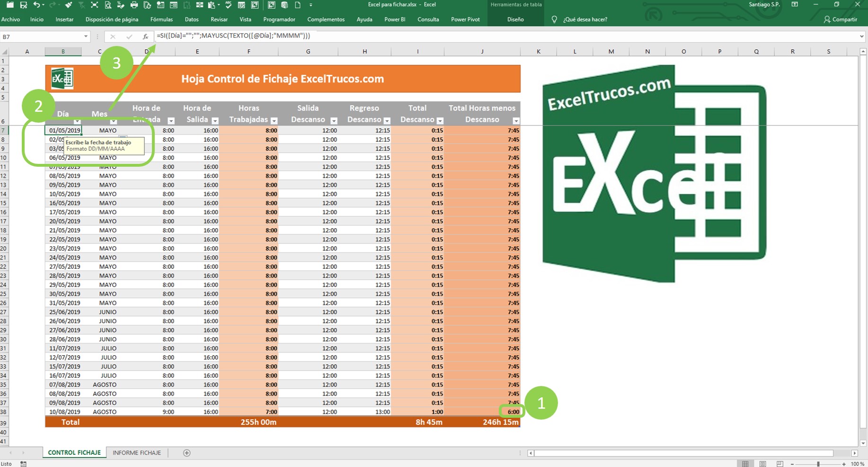This screenshot has height=467, width=868.
Task: Open the Día column filter arrow
Action: 77,122
